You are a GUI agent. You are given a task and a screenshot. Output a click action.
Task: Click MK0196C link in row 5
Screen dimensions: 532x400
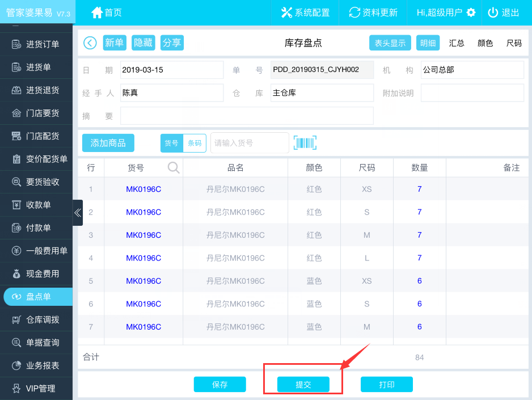pyautogui.click(x=143, y=281)
